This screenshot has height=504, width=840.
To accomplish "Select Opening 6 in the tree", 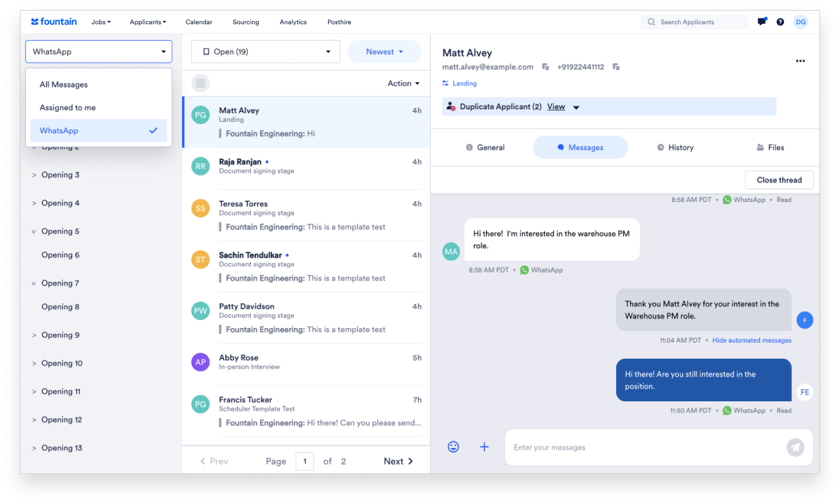I will point(61,255).
